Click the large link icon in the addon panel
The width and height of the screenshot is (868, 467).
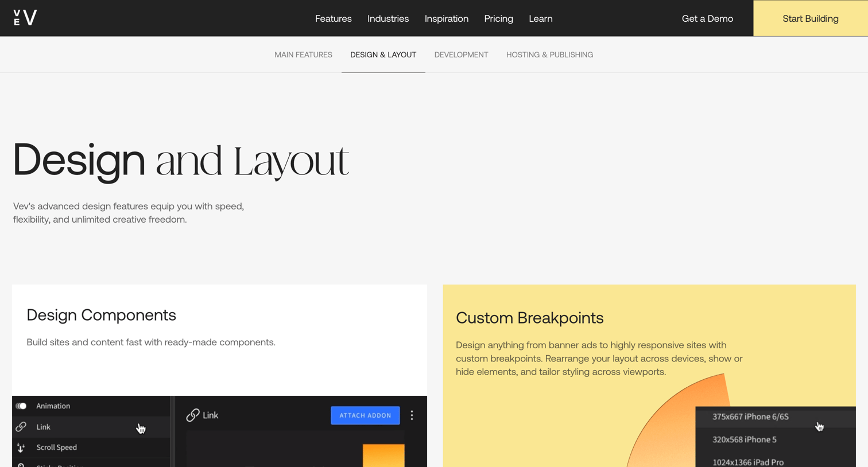pos(193,415)
